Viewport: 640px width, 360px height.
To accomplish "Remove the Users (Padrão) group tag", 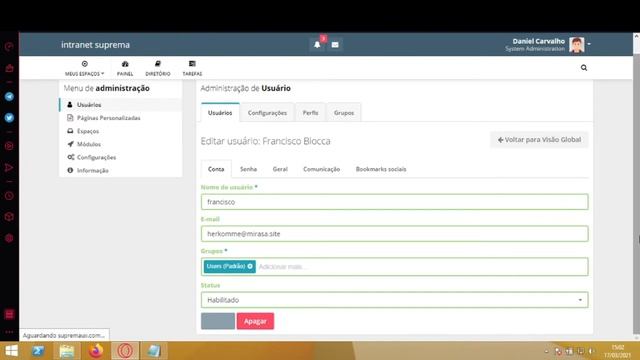I will (250, 266).
